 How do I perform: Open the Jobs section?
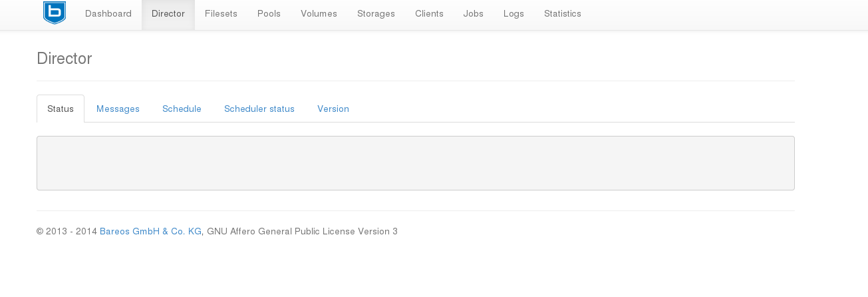[474, 14]
